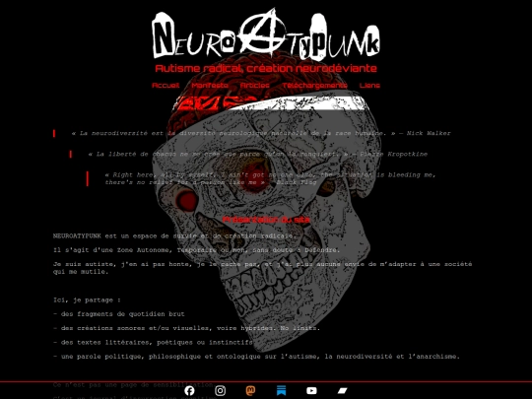Click 'des fragments de quotidien brut'
The image size is (532, 399).
click(119, 314)
